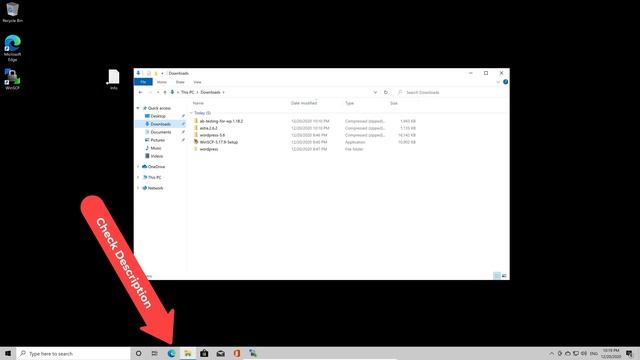Expand the Network tree node
640x360 pixels.
pyautogui.click(x=138, y=188)
